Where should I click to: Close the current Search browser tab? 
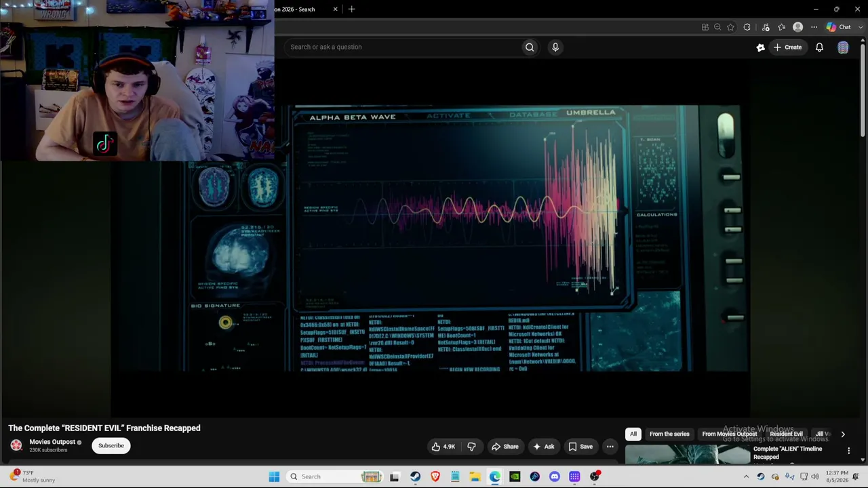click(335, 9)
